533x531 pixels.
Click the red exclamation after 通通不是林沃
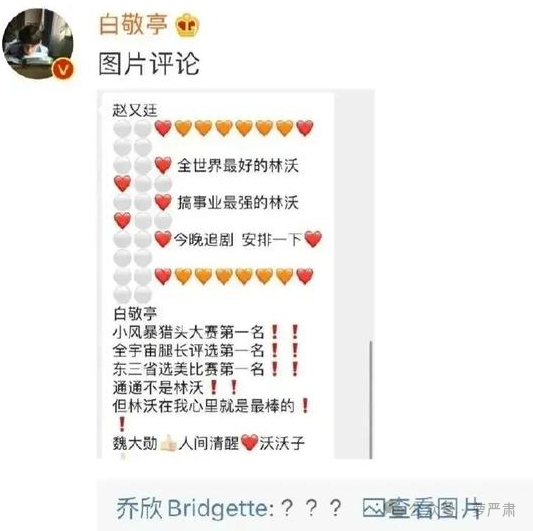click(213, 387)
